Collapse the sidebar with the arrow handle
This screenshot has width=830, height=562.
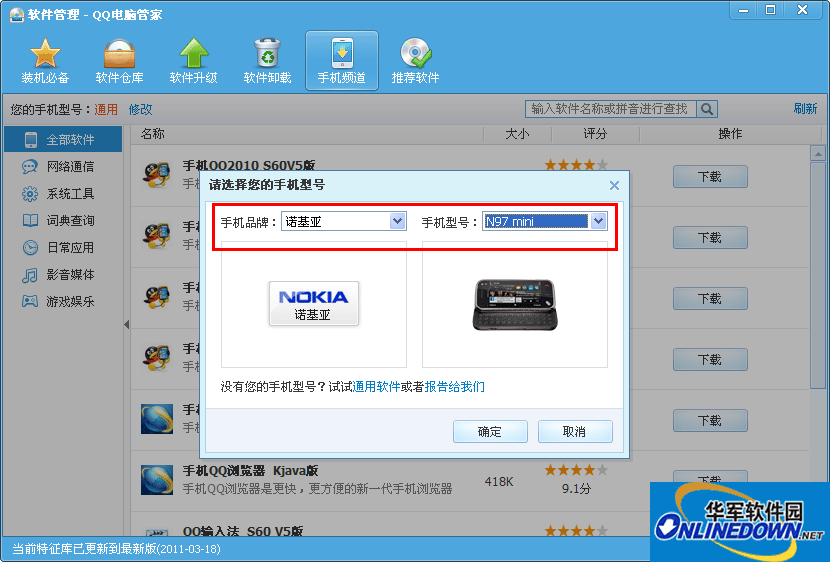(127, 324)
